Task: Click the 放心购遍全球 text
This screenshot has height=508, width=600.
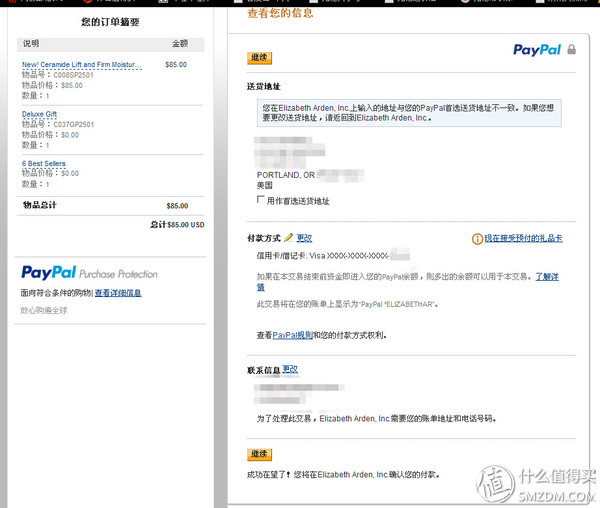Action: tap(44, 311)
